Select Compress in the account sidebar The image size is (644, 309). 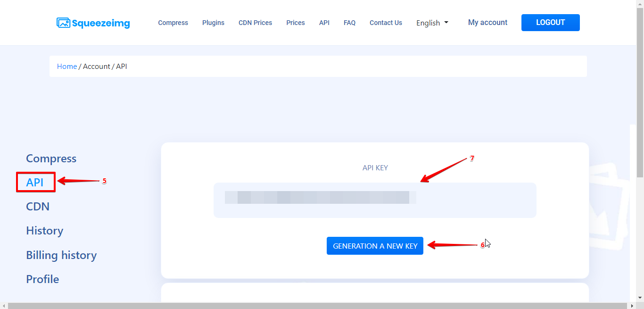coord(51,159)
